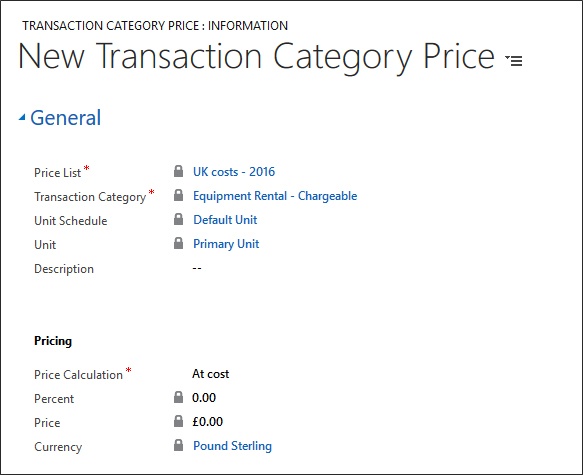Click the lock icon beside Currency
This screenshot has width=583, height=475.
[178, 445]
